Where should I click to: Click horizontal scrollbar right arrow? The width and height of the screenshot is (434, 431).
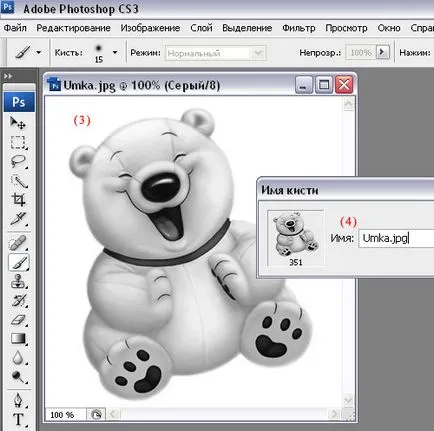pyautogui.click(x=334, y=414)
